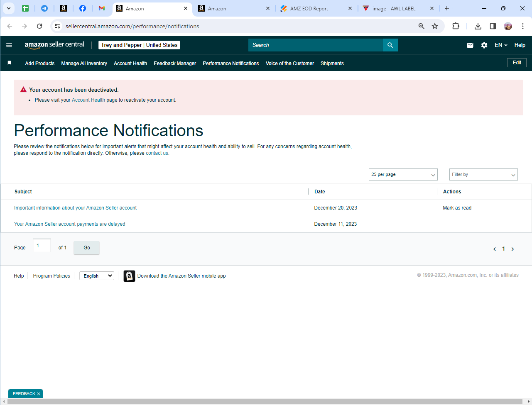Open payments are delayed notification
Viewport: 532px width, 405px height.
pos(70,224)
